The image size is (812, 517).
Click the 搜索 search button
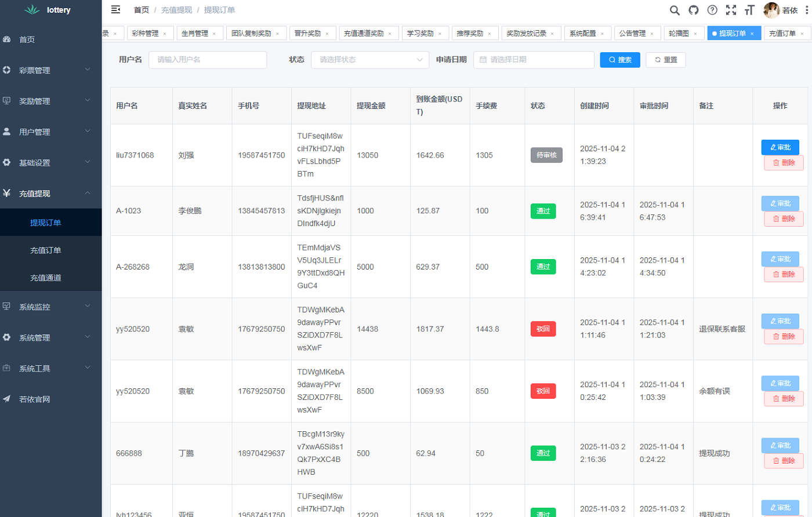tap(620, 60)
